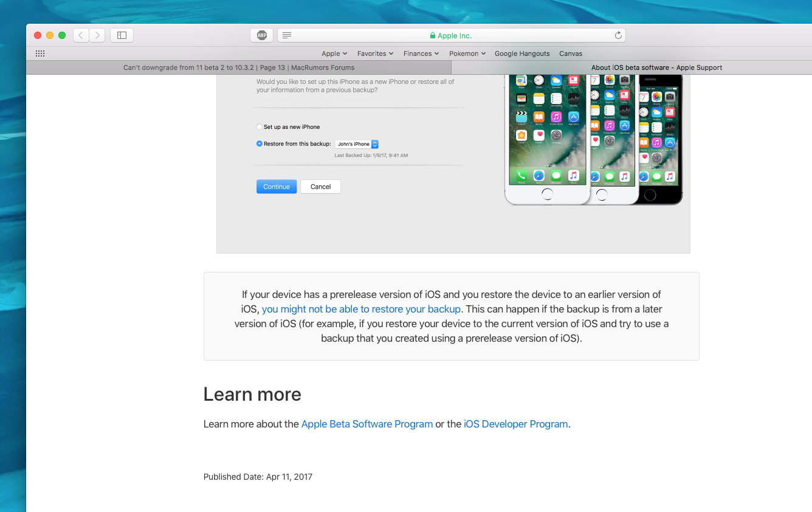This screenshot has width=812, height=512.
Task: Expand the Apple favorites folder
Action: point(334,54)
